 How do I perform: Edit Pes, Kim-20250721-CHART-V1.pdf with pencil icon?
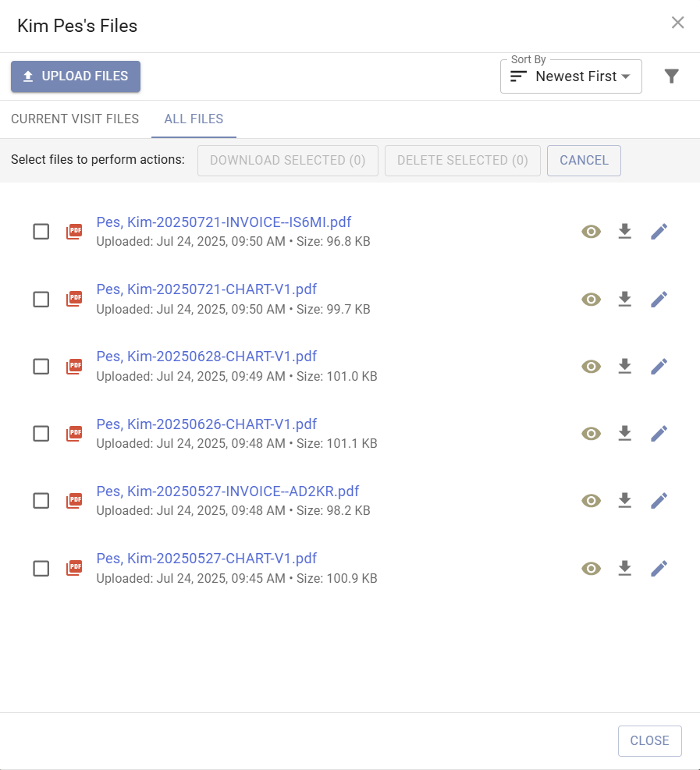[659, 299]
